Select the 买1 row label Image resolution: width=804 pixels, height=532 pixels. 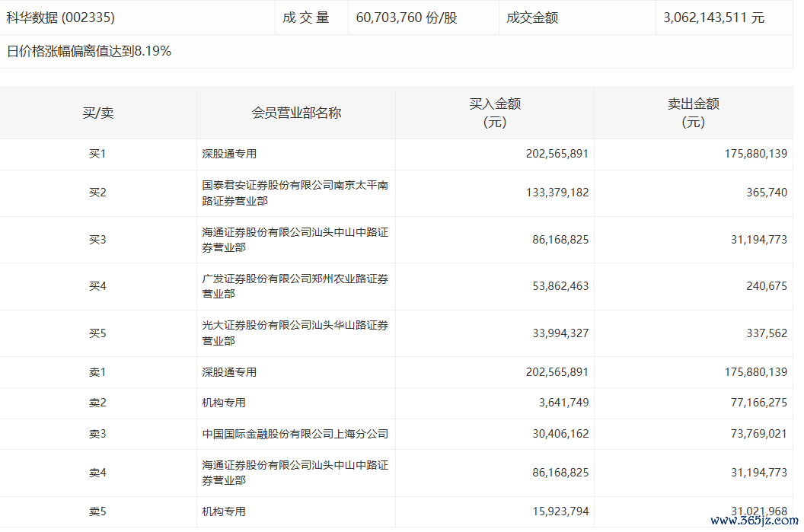[97, 154]
